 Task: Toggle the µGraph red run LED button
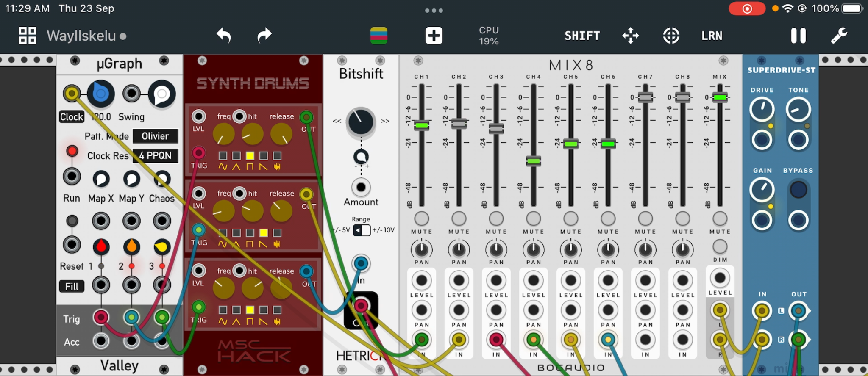[72, 151]
